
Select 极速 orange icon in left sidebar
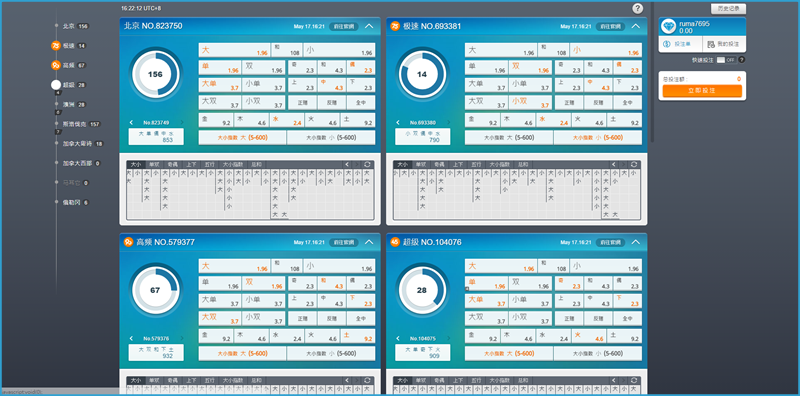pyautogui.click(x=56, y=46)
